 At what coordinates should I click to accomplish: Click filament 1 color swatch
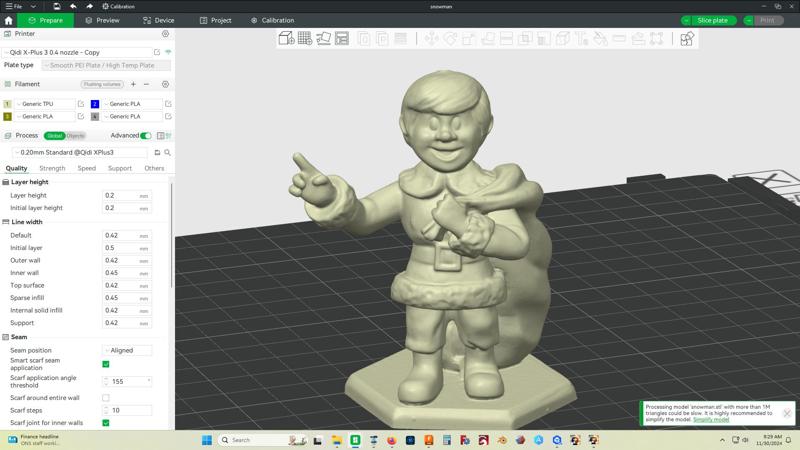pyautogui.click(x=7, y=104)
